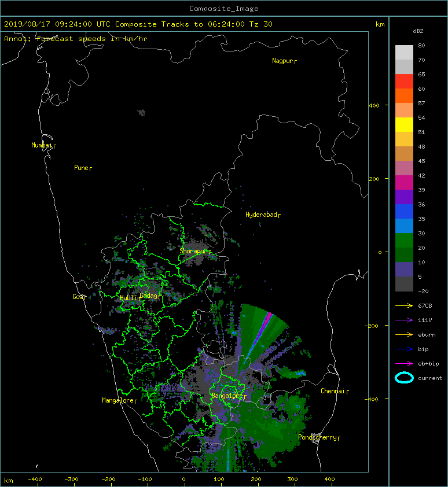Click the eb+bip legend text
448x487 pixels.
(x=428, y=364)
